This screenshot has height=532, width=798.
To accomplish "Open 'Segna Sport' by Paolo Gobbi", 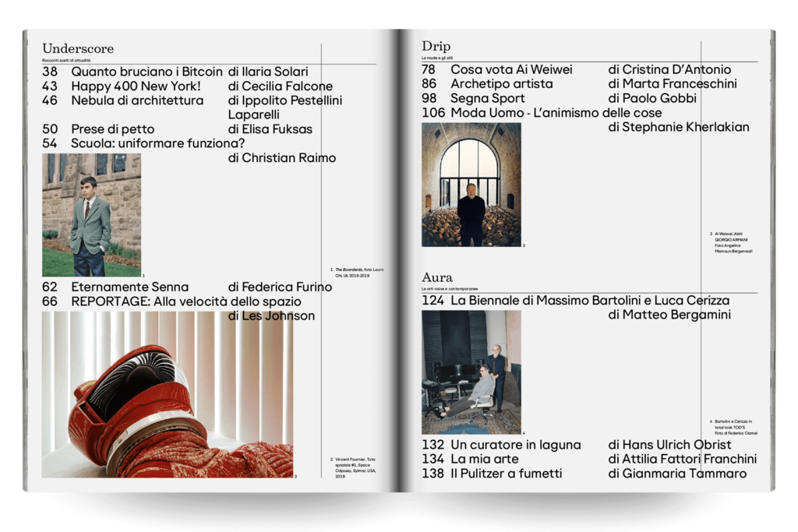I will tap(491, 97).
